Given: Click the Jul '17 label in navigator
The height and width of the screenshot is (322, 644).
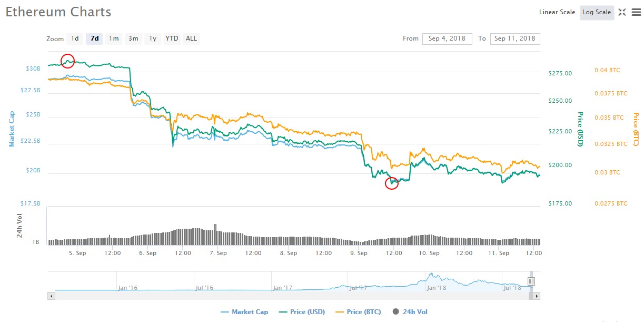Looking at the screenshot, I should pyautogui.click(x=359, y=288).
